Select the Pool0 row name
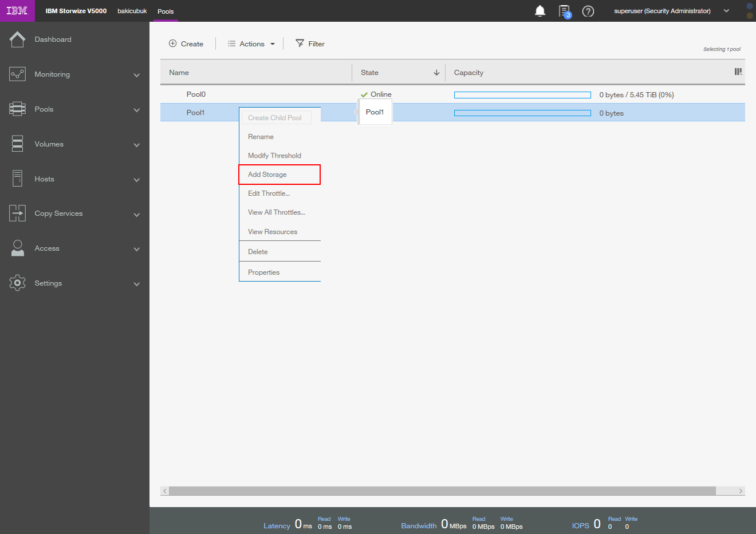The height and width of the screenshot is (534, 756). (x=196, y=94)
